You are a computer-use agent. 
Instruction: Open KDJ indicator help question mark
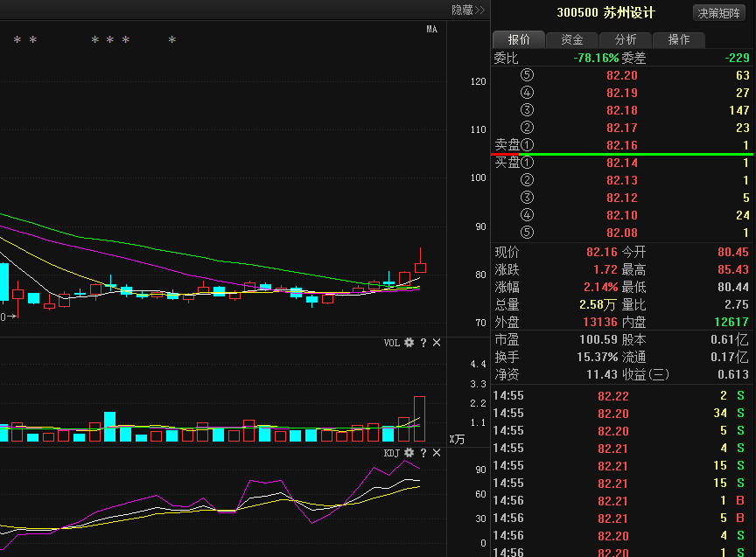pos(423,453)
